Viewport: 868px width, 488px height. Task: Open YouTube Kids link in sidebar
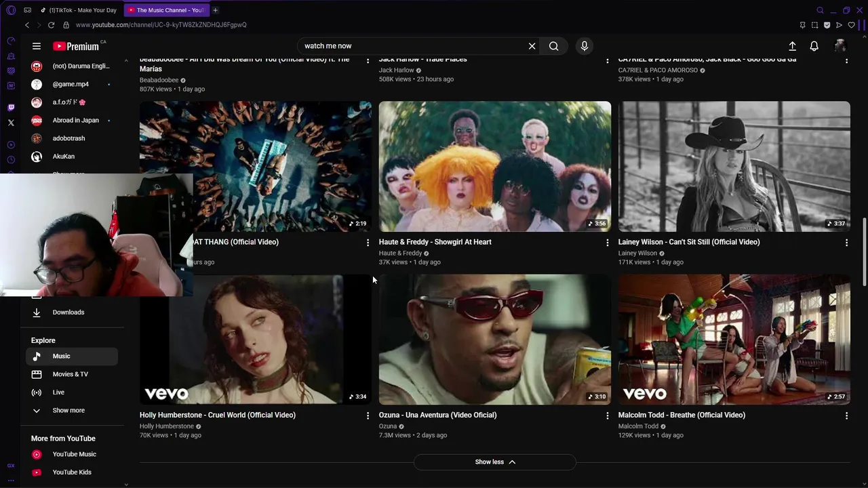tap(72, 472)
